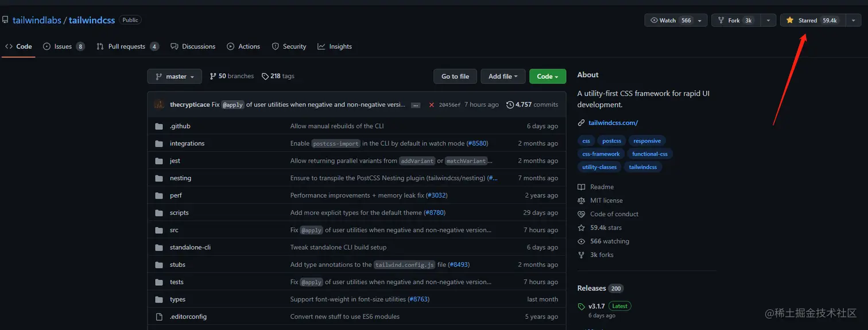Open pull request #8763 link
Image resolution: width=868 pixels, height=330 pixels.
click(418, 299)
